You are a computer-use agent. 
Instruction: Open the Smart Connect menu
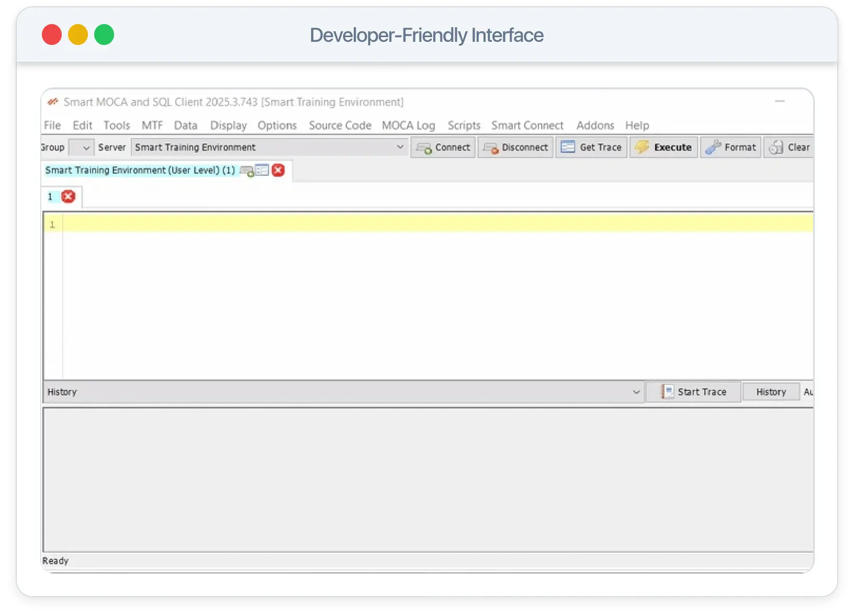527,126
